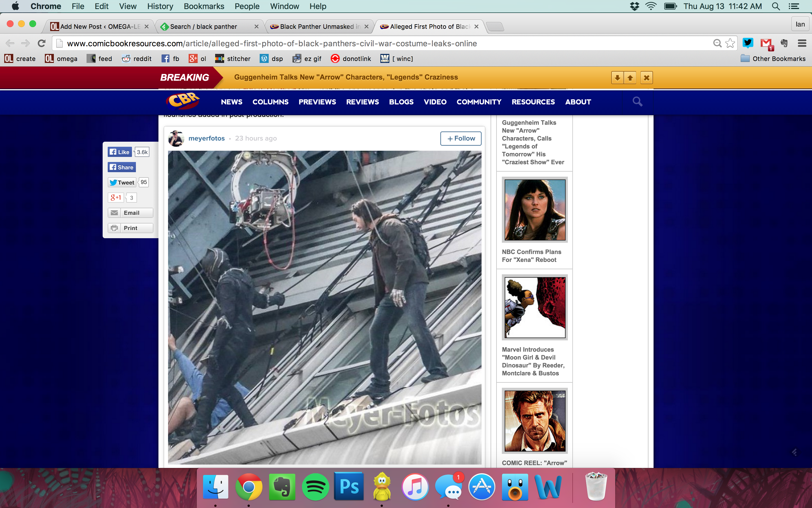Screen dimensions: 812x508
Task: Open the Ian Chrome profile button
Action: tap(800, 24)
